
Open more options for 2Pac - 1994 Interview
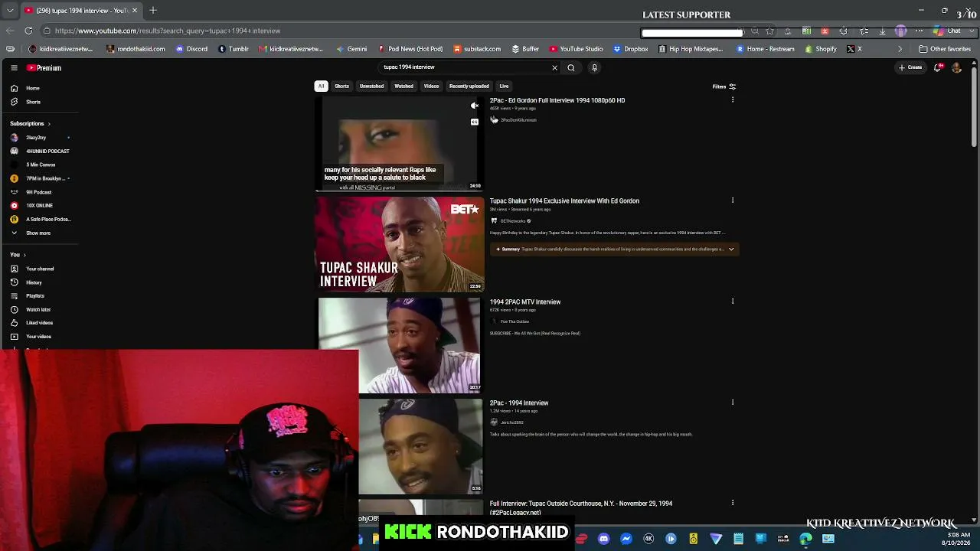point(733,403)
